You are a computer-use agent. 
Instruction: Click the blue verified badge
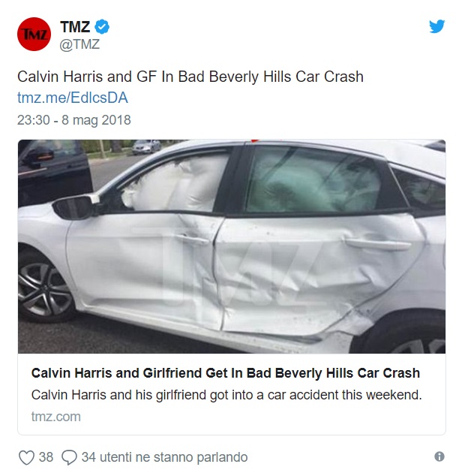[102, 27]
